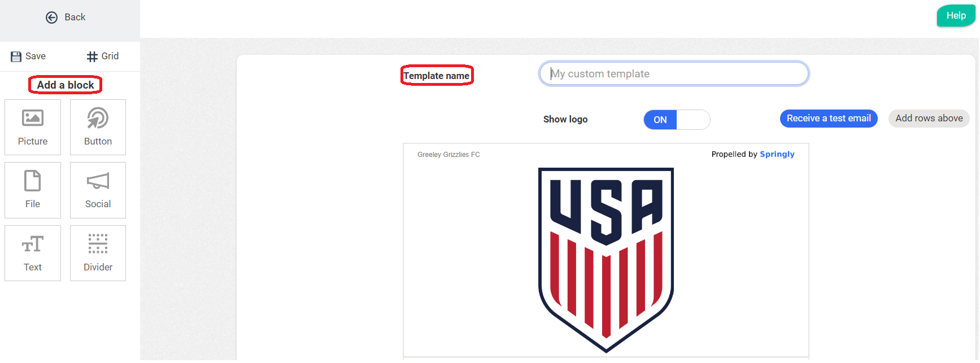Focus the Template name input field

(x=674, y=74)
